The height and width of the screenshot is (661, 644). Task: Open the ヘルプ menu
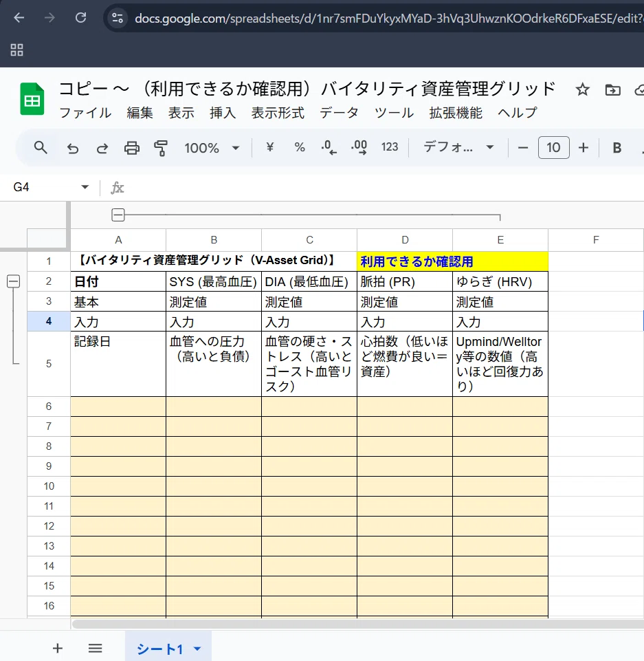[x=518, y=113]
